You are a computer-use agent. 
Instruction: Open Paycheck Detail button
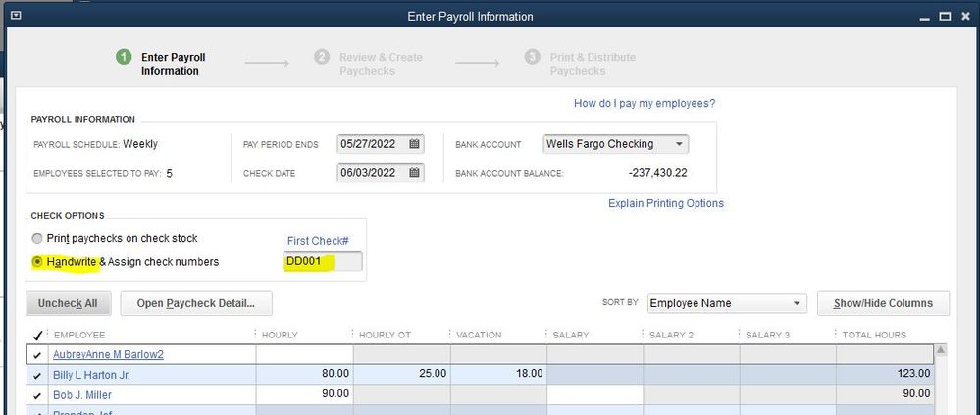195,303
